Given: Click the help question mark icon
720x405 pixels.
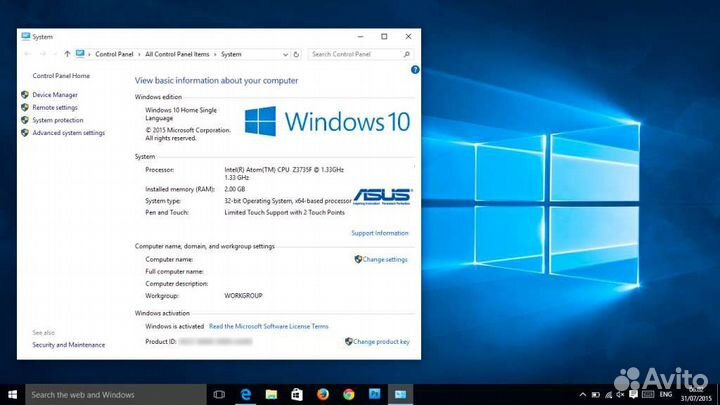Looking at the screenshot, I should click(415, 70).
